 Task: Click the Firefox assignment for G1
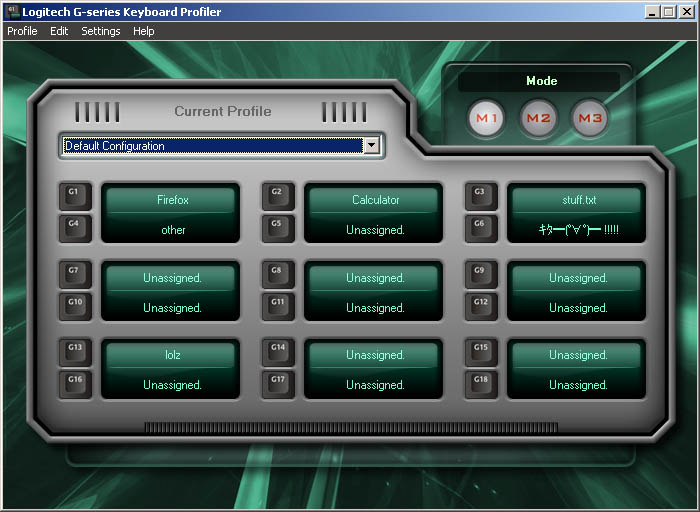point(171,199)
